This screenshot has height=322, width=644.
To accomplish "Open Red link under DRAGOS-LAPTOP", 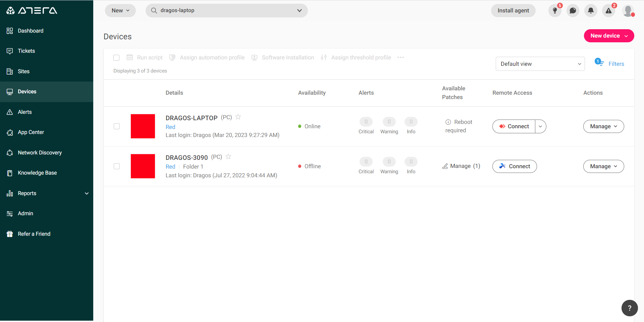I will [170, 127].
